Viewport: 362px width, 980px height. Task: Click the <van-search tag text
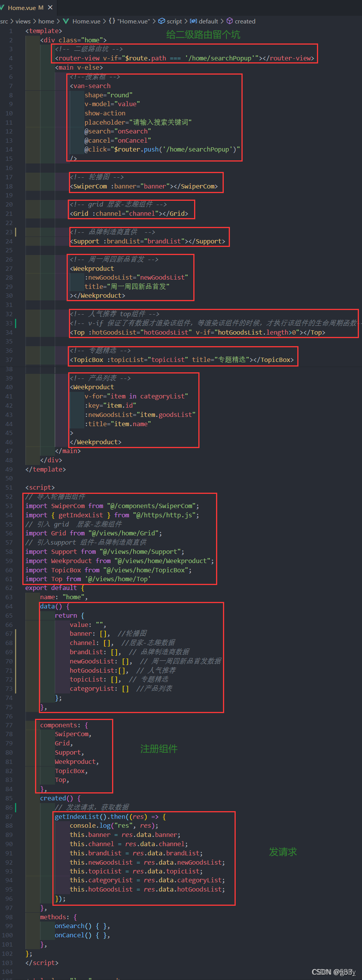[90, 86]
